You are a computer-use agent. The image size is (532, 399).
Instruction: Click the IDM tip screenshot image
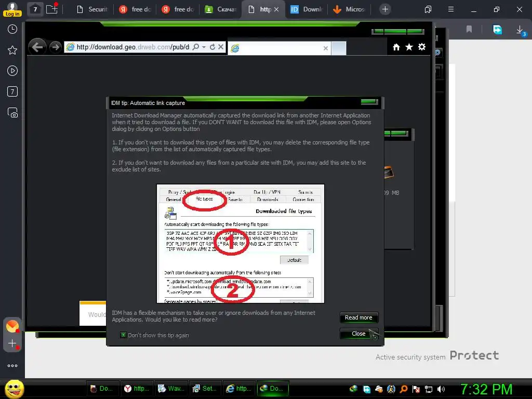[241, 244]
